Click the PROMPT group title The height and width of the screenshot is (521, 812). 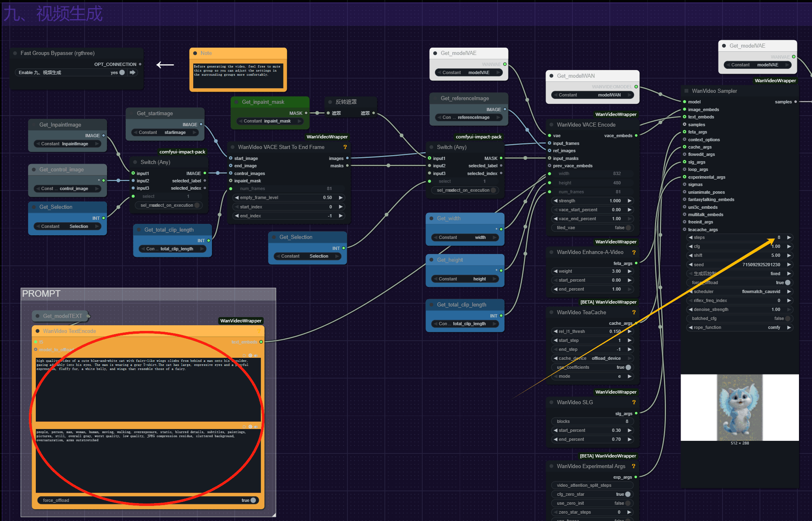41,294
